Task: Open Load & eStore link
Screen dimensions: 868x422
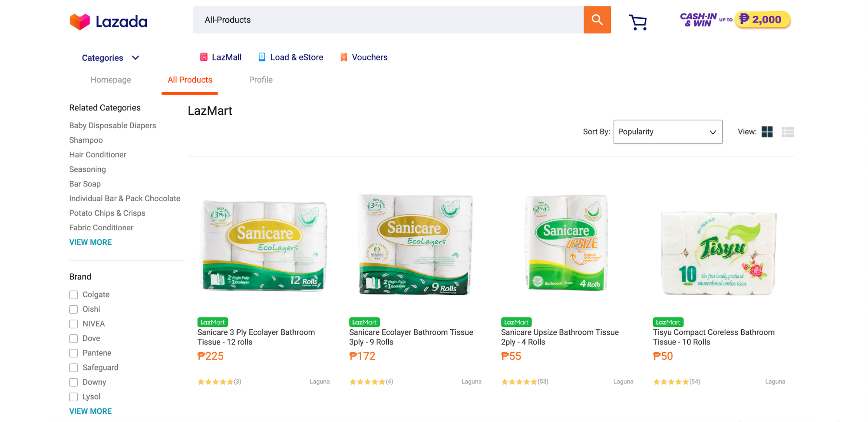Action: 290,57
